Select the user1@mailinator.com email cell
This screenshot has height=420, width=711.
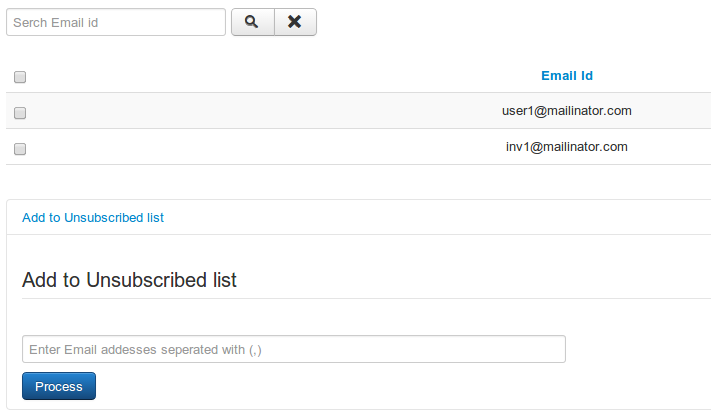pos(567,111)
